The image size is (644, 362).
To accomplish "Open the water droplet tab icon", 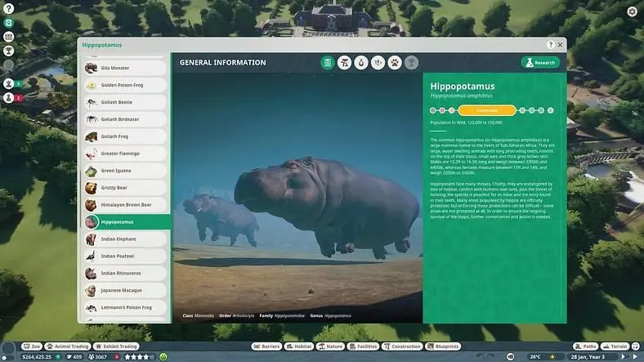I will pos(361,63).
